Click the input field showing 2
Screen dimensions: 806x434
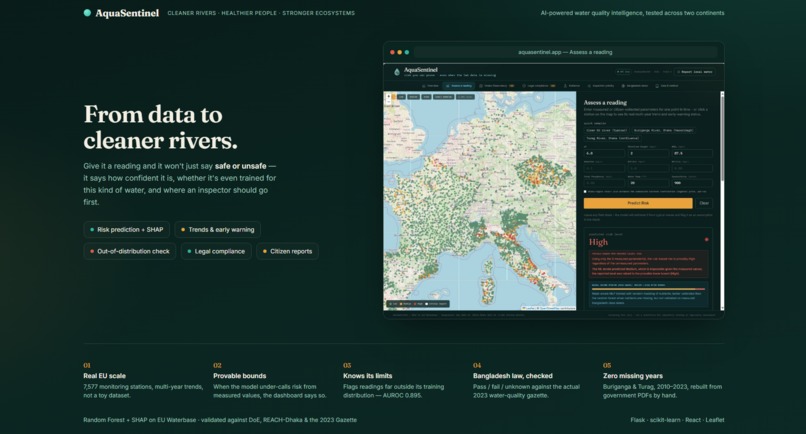click(x=648, y=153)
